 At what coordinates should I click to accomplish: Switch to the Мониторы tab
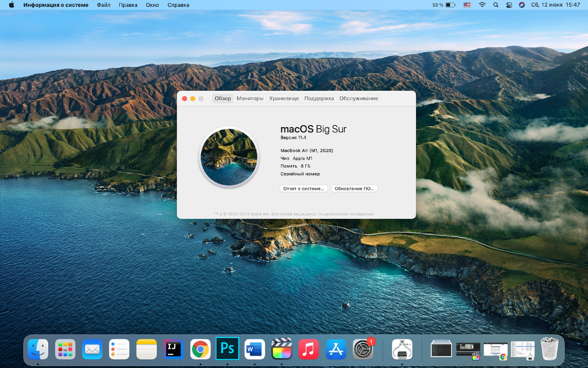pyautogui.click(x=250, y=99)
